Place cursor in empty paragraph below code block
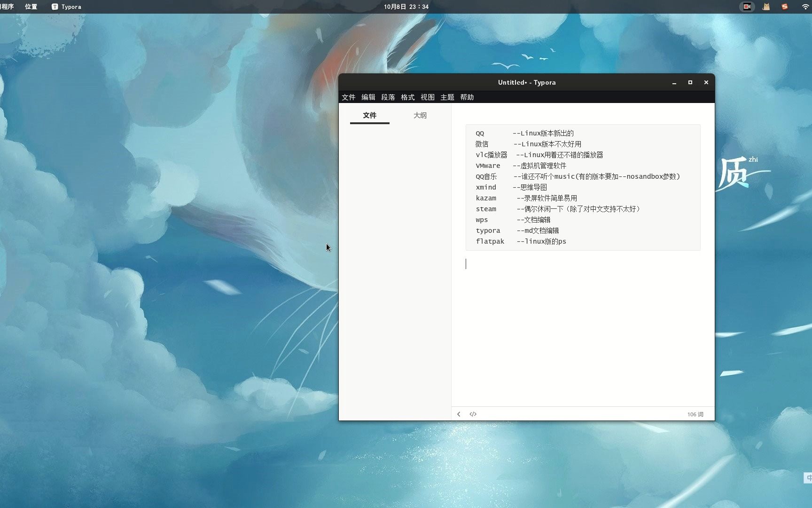Screen dimensions: 812x508 pos(583,264)
